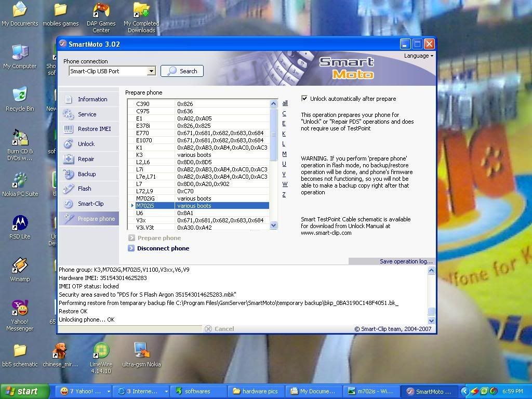Open the Service gears icon
Screen dimensions: 532x399
(69, 114)
